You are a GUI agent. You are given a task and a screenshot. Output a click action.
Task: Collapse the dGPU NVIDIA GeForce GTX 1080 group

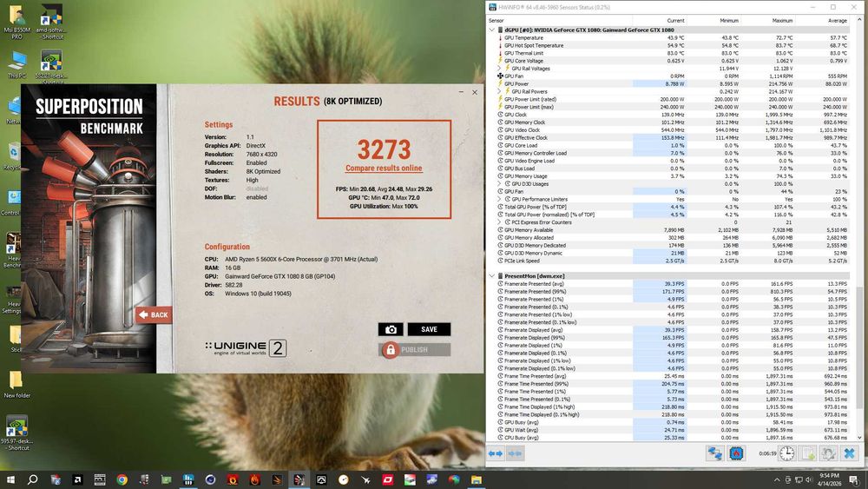[x=491, y=30]
